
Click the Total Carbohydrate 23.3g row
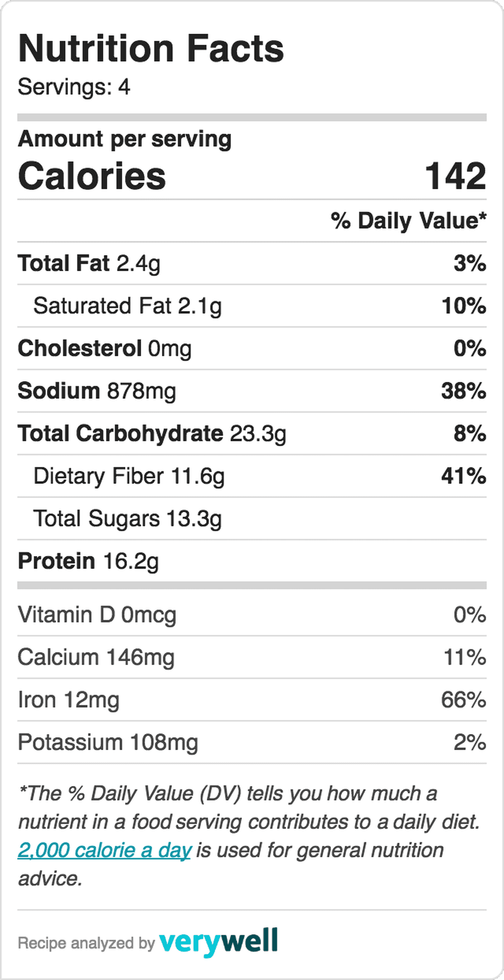[x=252, y=434]
